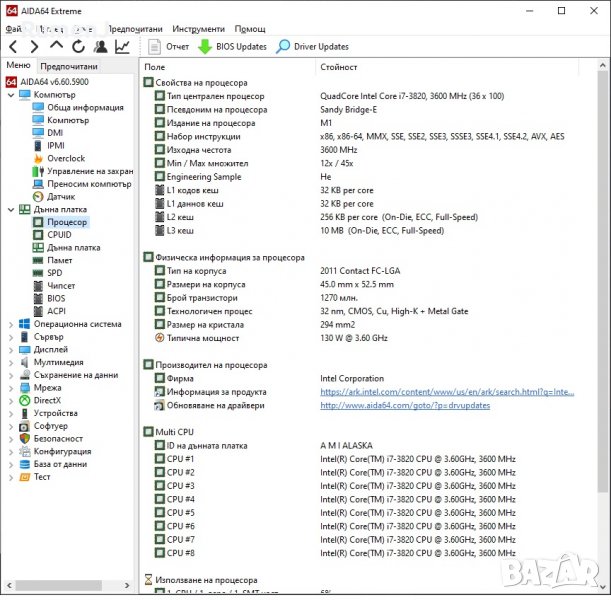Click Driver Updates in toolbar
This screenshot has height=600, width=611.
(x=312, y=46)
